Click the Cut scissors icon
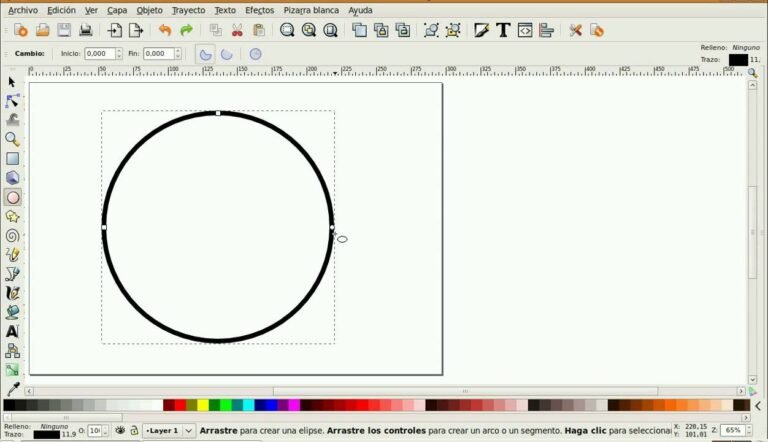 237,30
